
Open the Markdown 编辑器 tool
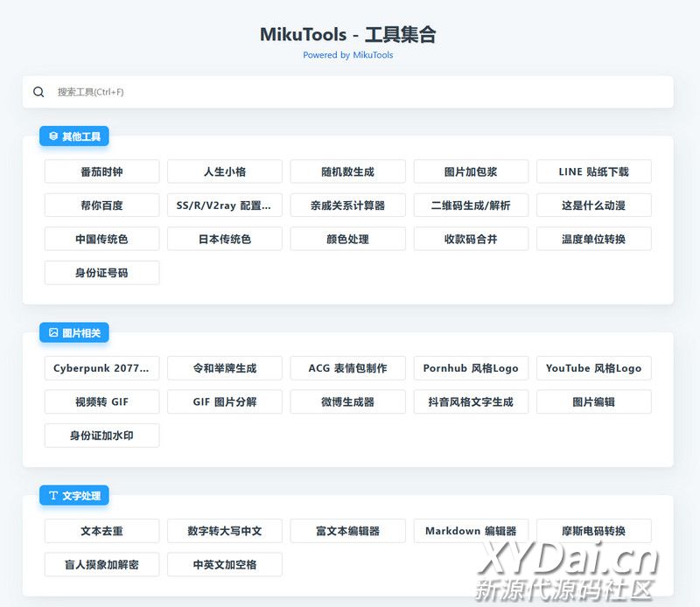(471, 531)
